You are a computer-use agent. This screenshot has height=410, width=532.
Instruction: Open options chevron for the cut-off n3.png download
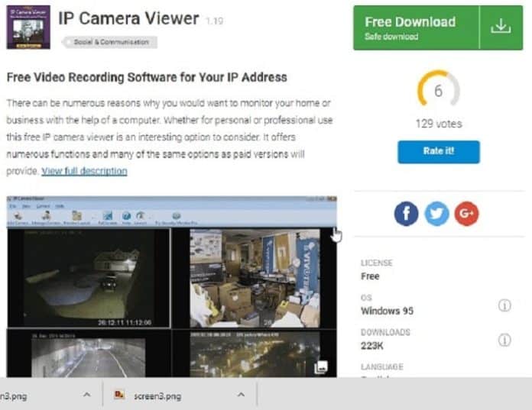(87, 395)
